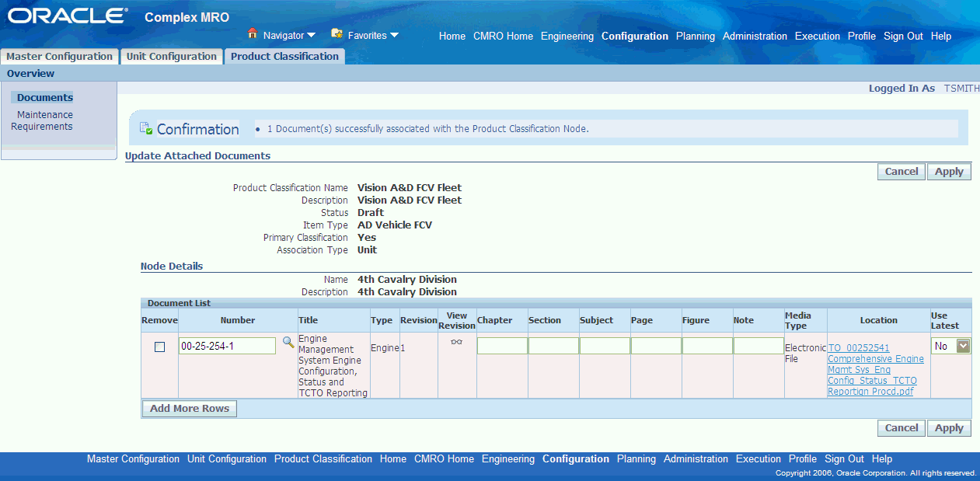Click the Oracle logo

click(x=68, y=16)
